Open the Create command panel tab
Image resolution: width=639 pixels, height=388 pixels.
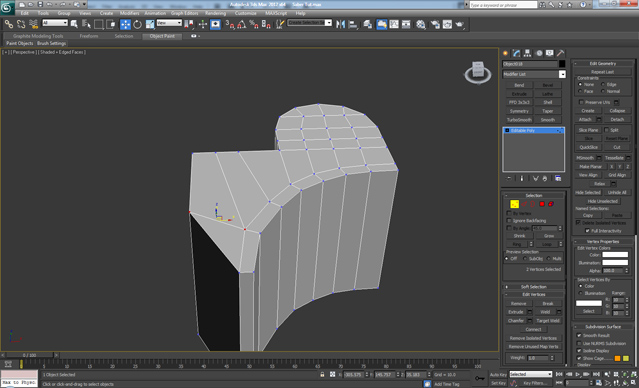[506, 53]
